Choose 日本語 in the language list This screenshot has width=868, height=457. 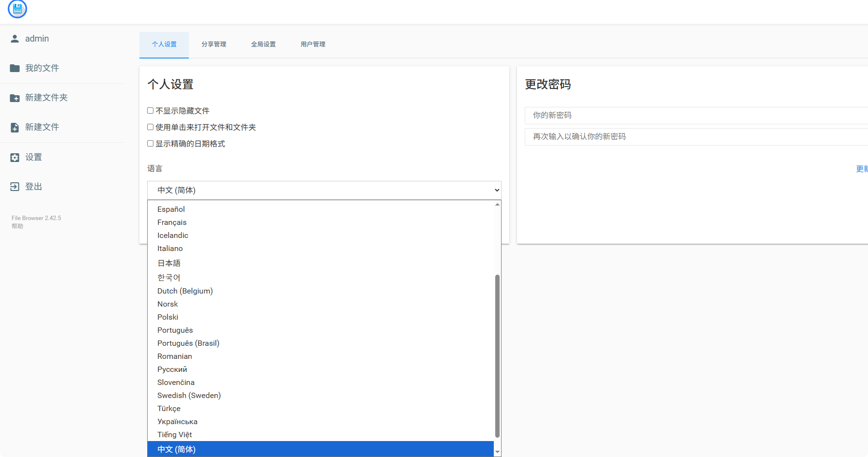click(169, 263)
